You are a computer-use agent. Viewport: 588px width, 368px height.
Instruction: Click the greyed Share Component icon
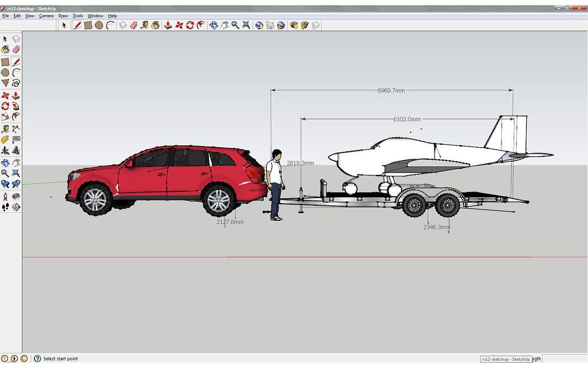point(315,25)
